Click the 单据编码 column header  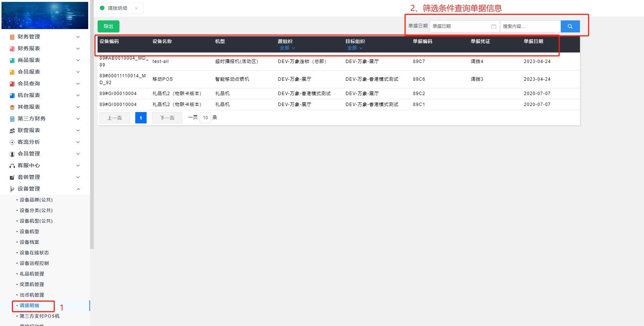[422, 42]
